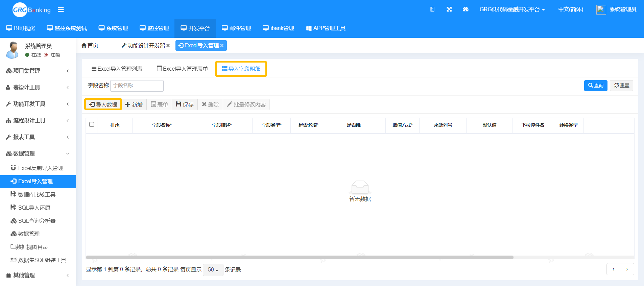Select 导入字段明细 tab

(241, 69)
